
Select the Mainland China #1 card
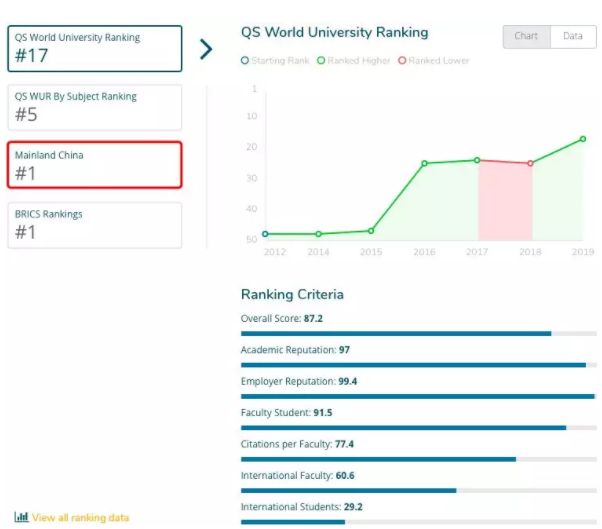94,165
